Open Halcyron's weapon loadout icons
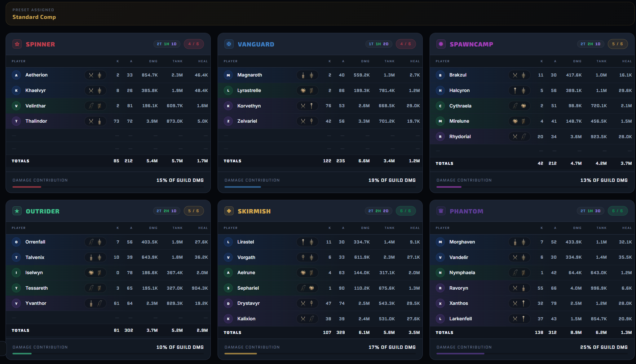 (519, 90)
